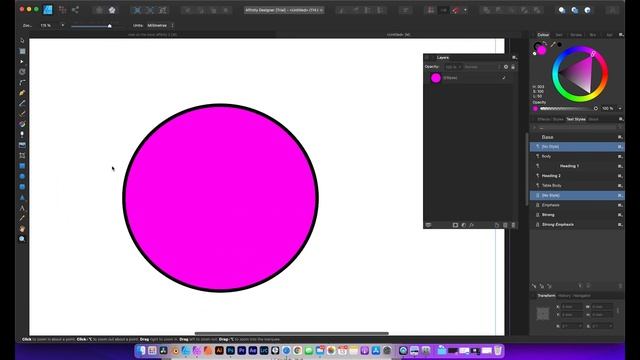The width and height of the screenshot is (640, 360).
Task: Set colour to None with small swatch
Action: pos(535,53)
